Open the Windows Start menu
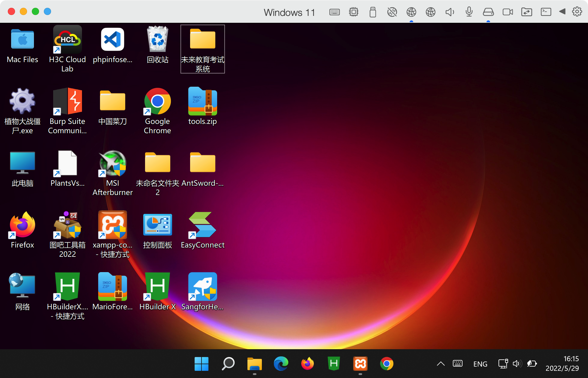This screenshot has height=378, width=588. coord(202,364)
